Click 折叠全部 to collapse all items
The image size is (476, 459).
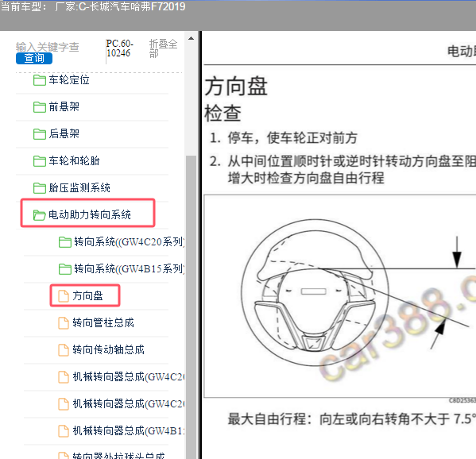pos(164,48)
